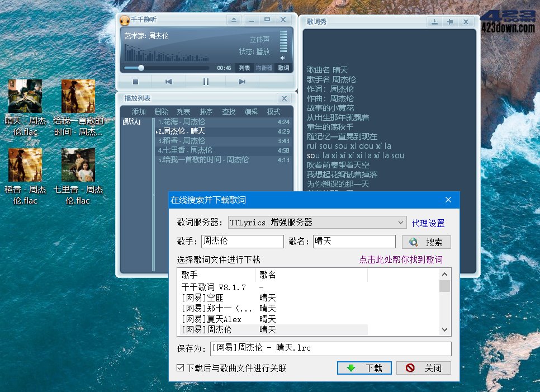
Task: Toggle the 列表 view tab in the player
Action: coord(243,68)
